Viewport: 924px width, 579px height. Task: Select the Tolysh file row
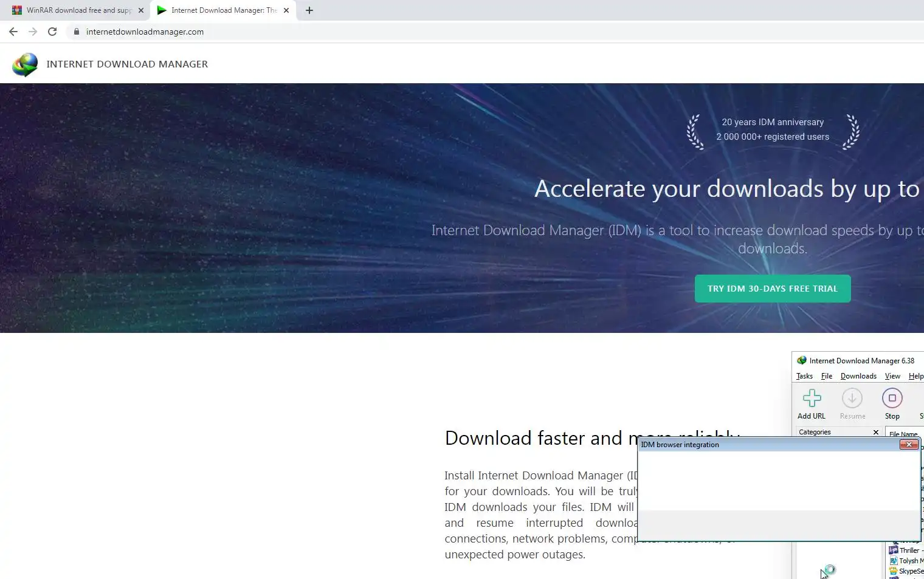tap(906, 561)
